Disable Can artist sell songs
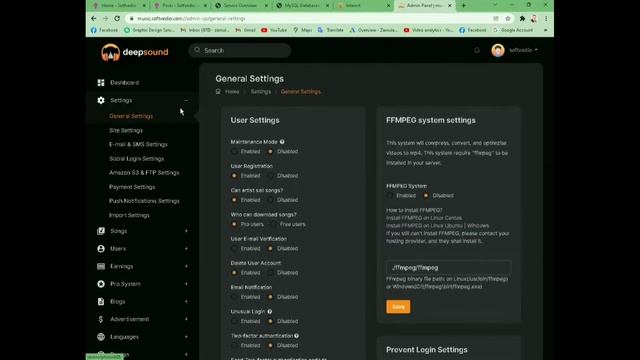The height and width of the screenshot is (360, 640). [270, 200]
